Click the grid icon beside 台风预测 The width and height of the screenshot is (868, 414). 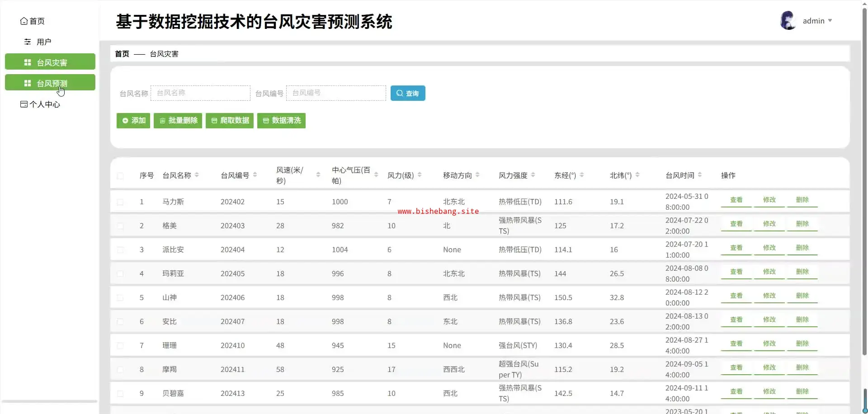click(28, 84)
